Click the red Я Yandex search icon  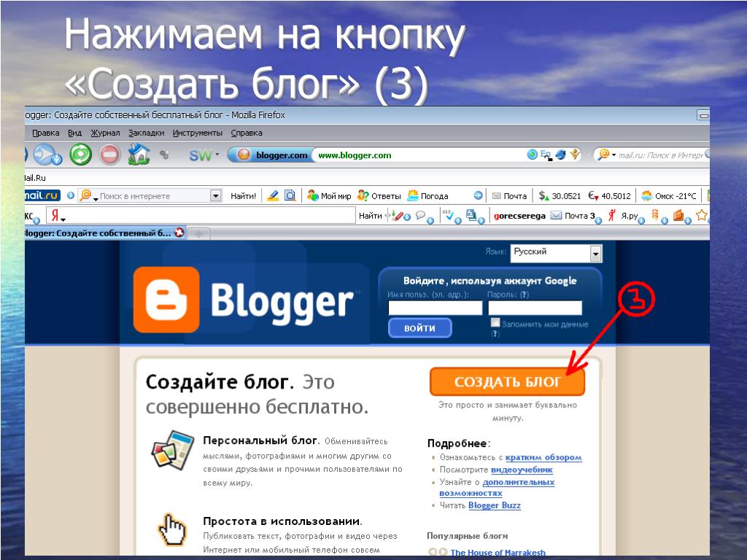55,215
